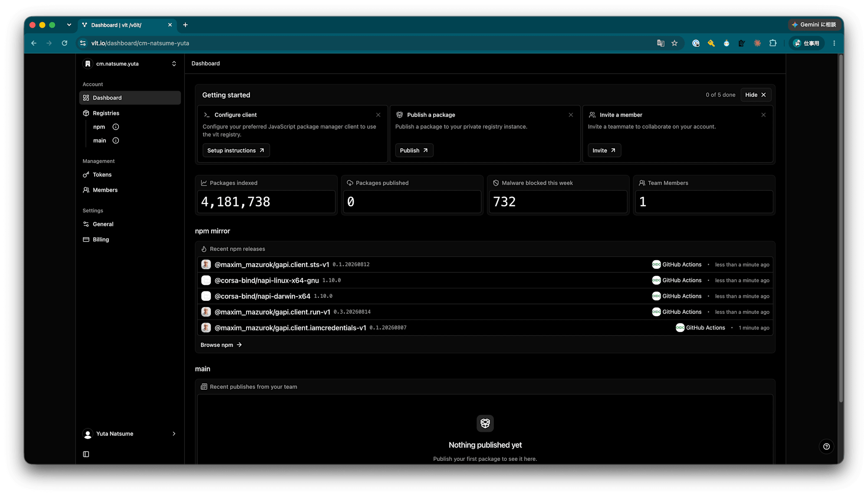Screen dimensions: 868x496
Task: Click version 1.10.0 of napi-darwin-x64
Action: [x=323, y=296]
